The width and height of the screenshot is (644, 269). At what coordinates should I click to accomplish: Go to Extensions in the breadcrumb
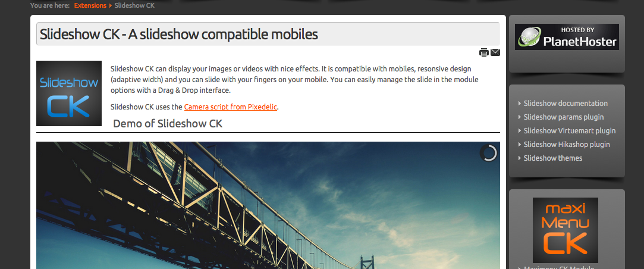tap(90, 5)
